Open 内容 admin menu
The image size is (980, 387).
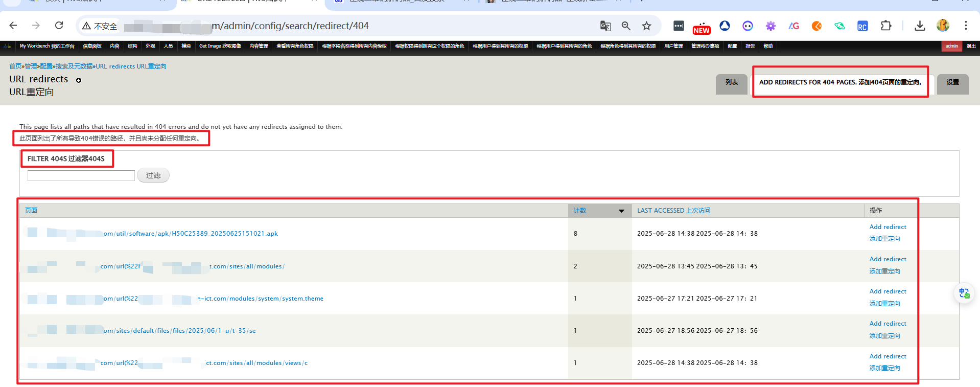click(114, 46)
